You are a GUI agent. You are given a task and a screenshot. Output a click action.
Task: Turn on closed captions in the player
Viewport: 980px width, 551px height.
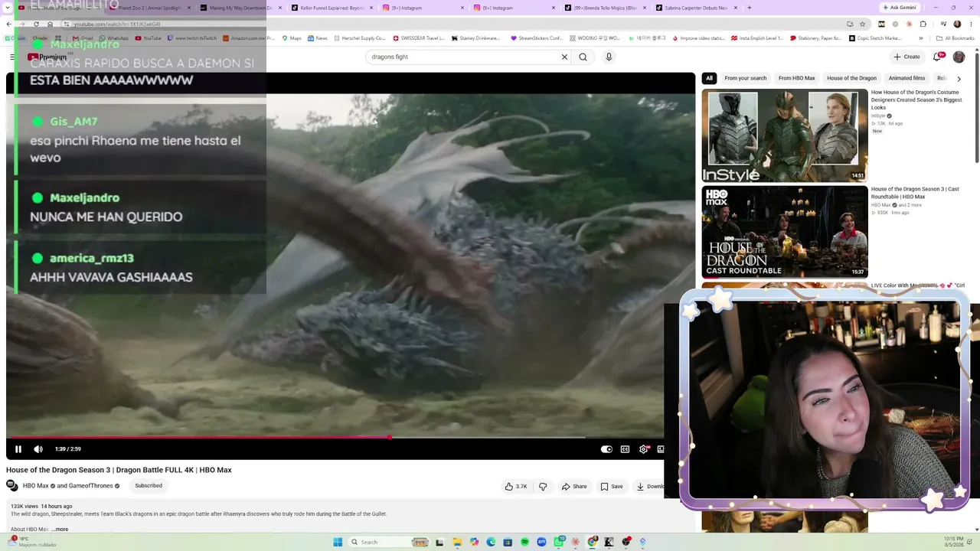(625, 449)
